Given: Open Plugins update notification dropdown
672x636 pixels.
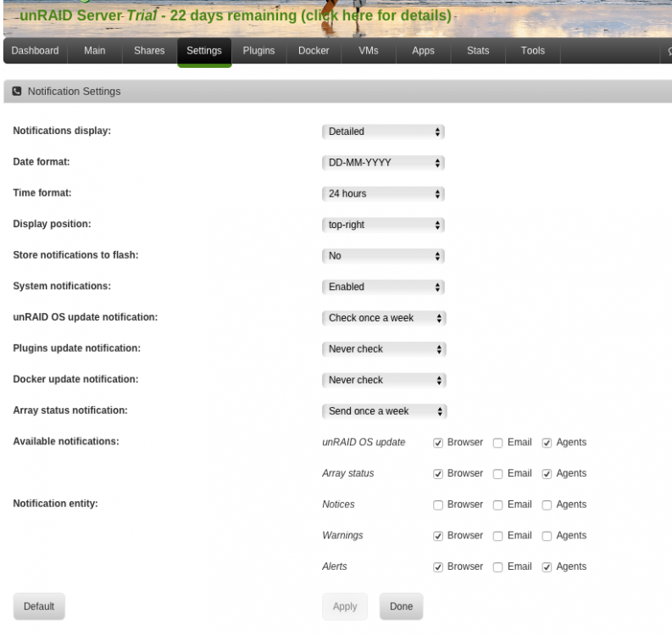Looking at the screenshot, I should point(384,349).
